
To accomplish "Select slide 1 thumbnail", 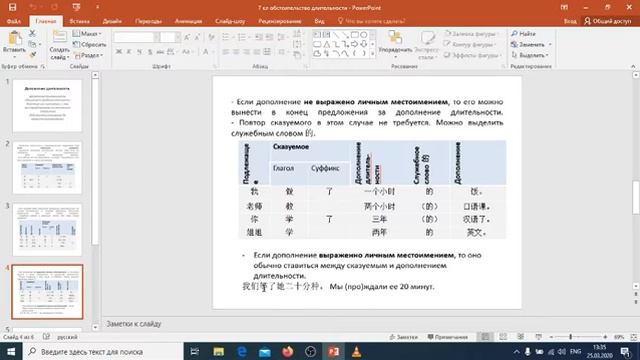I will pyautogui.click(x=47, y=106).
